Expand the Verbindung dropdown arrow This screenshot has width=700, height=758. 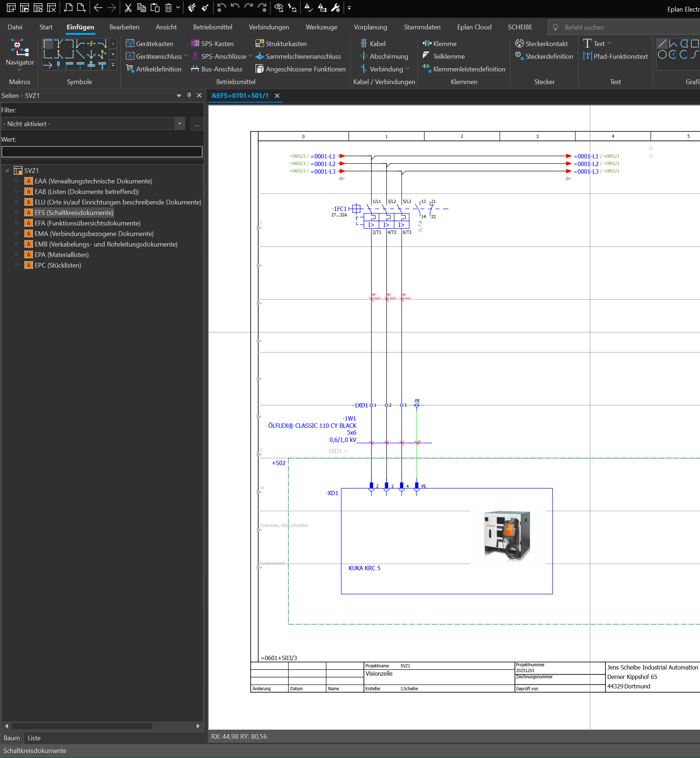(x=408, y=69)
